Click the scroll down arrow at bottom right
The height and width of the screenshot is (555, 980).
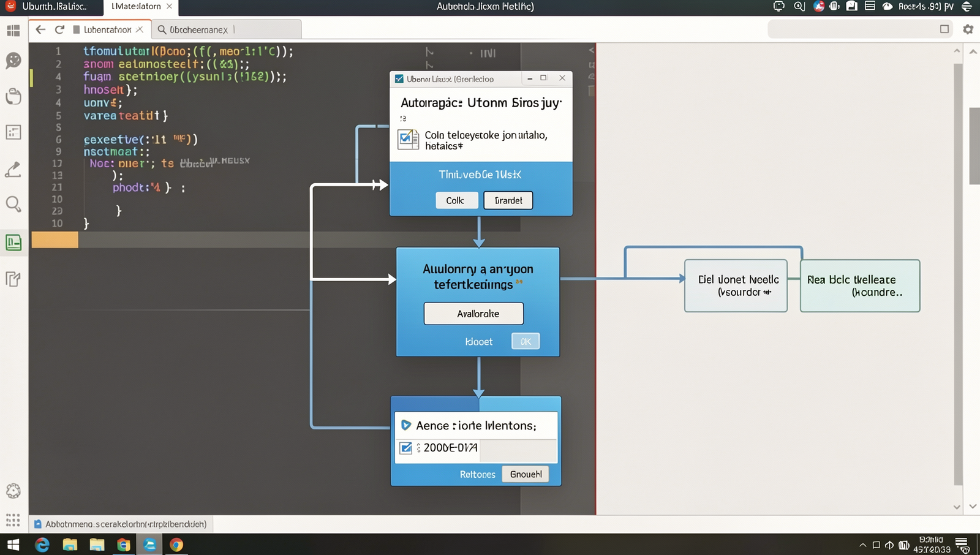click(973, 507)
